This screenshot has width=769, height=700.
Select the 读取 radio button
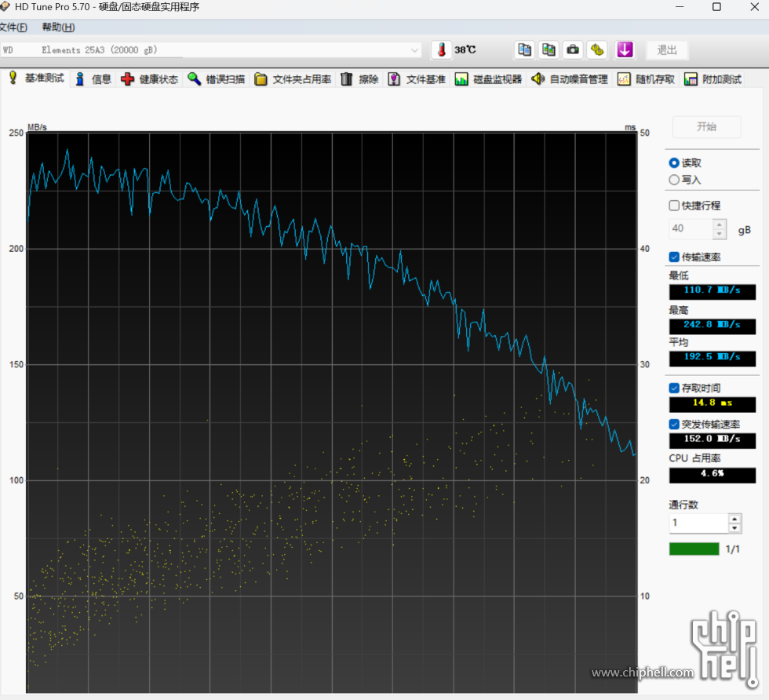coord(674,163)
